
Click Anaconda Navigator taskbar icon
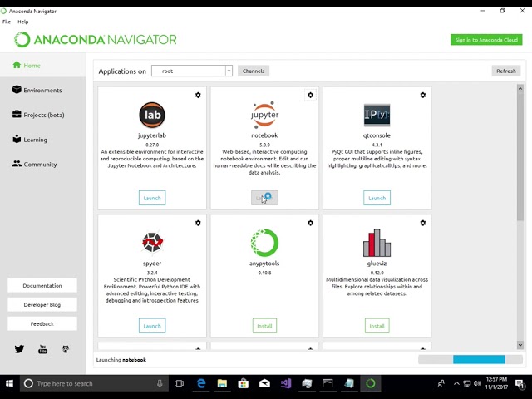coord(371,383)
